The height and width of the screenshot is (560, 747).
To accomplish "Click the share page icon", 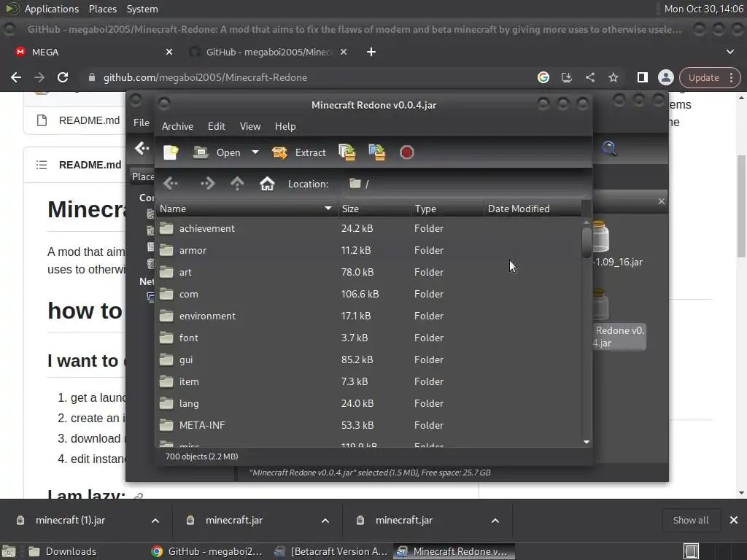I will point(589,77).
